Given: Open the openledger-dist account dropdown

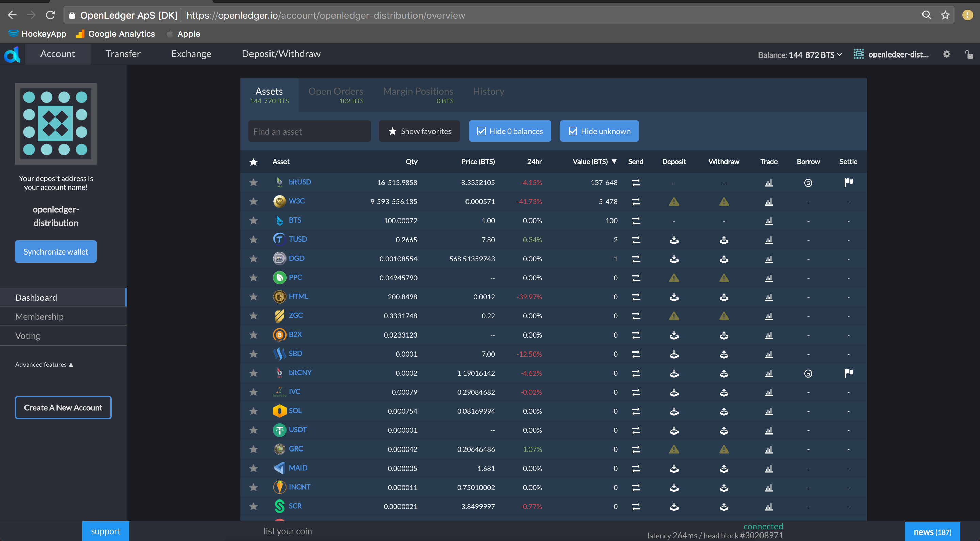Looking at the screenshot, I should pyautogui.click(x=891, y=54).
